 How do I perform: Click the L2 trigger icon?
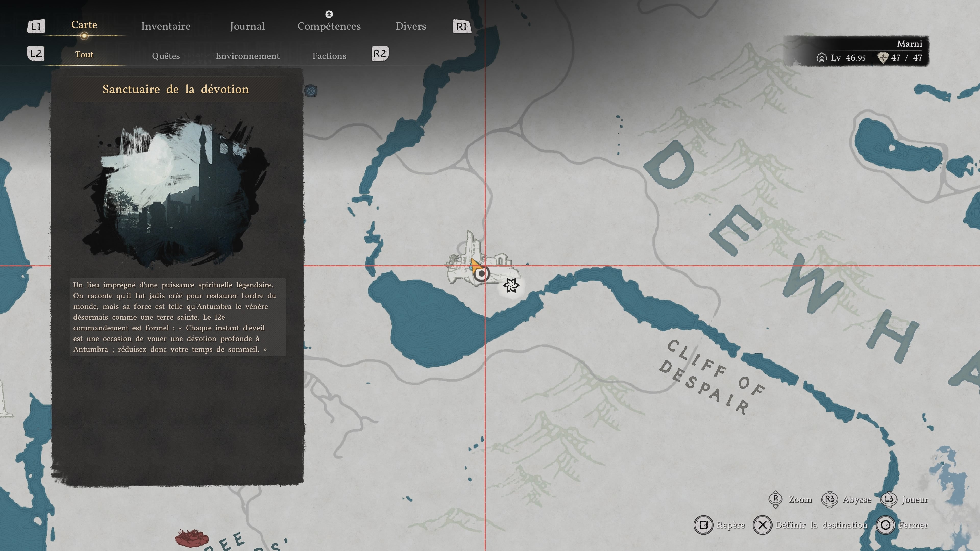coord(36,54)
